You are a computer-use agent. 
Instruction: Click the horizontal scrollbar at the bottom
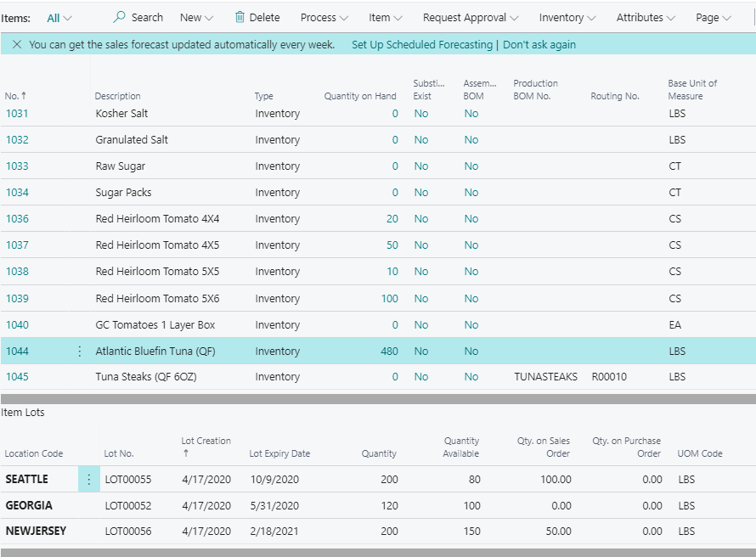coord(378,551)
